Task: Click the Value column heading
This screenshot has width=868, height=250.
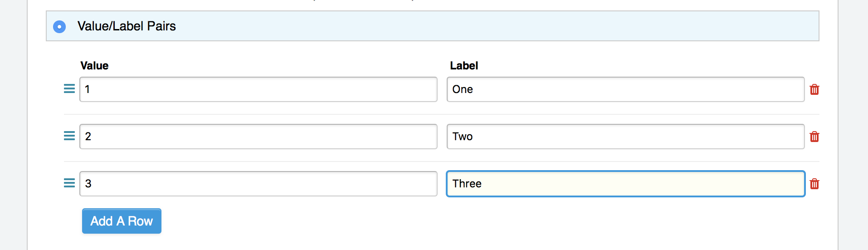Action: point(94,66)
